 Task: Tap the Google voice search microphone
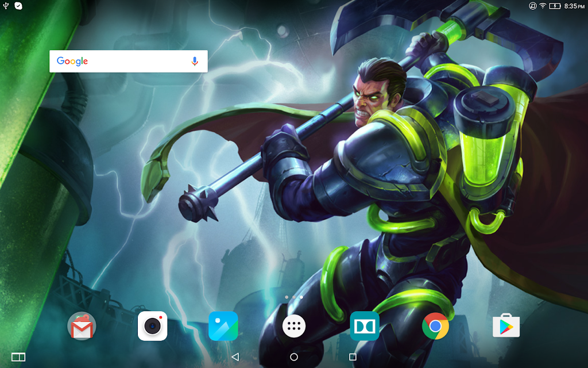195,61
